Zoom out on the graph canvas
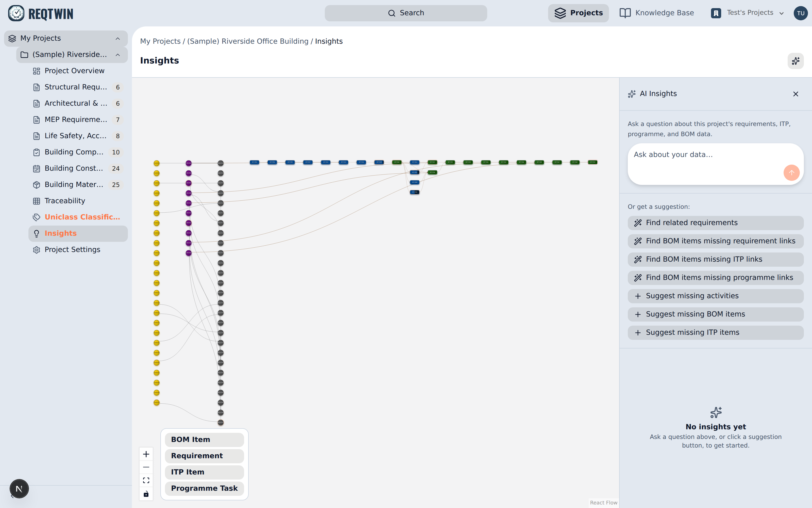Image resolution: width=812 pixels, height=508 pixels. point(146,467)
